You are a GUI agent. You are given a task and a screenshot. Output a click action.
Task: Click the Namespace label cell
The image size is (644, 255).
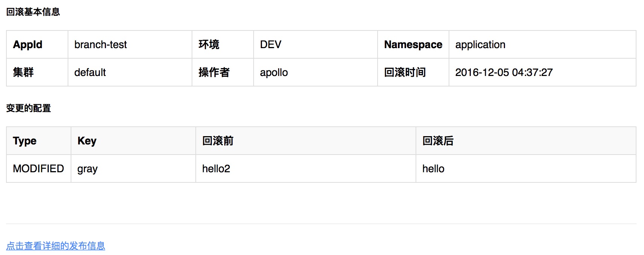413,45
